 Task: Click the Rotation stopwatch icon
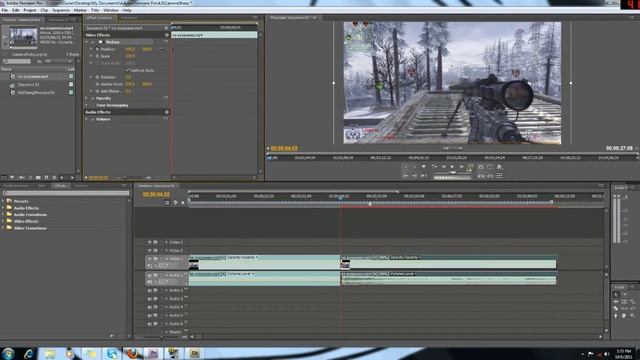tap(98, 77)
